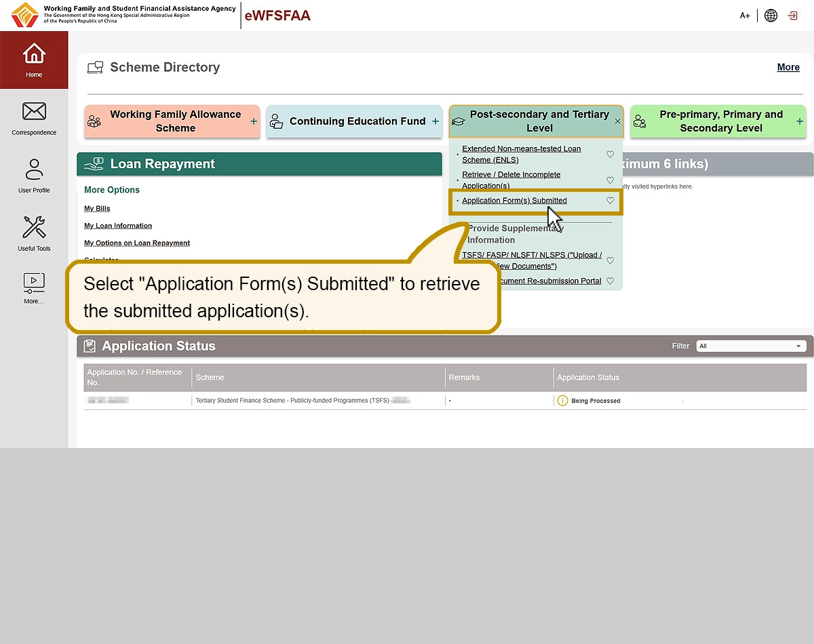Select Application Form(s) Submitted link

(x=514, y=201)
